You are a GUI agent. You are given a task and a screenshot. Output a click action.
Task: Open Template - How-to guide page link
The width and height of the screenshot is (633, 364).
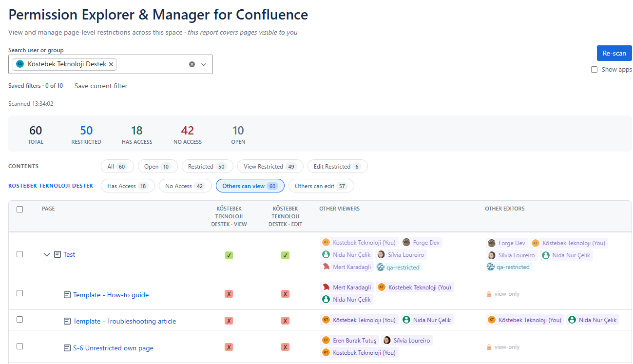(111, 295)
